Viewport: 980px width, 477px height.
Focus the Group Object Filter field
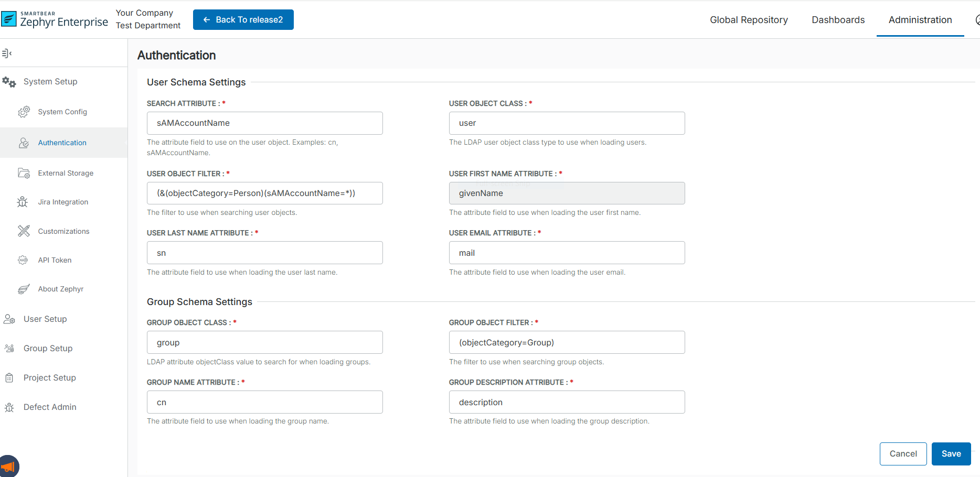(567, 342)
